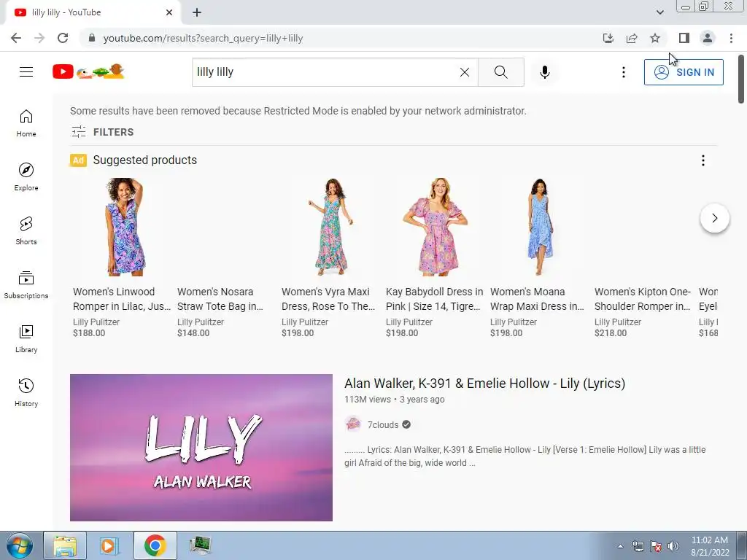The height and width of the screenshot is (560, 747).
Task: Clear the search box with the X
Action: [x=465, y=72]
